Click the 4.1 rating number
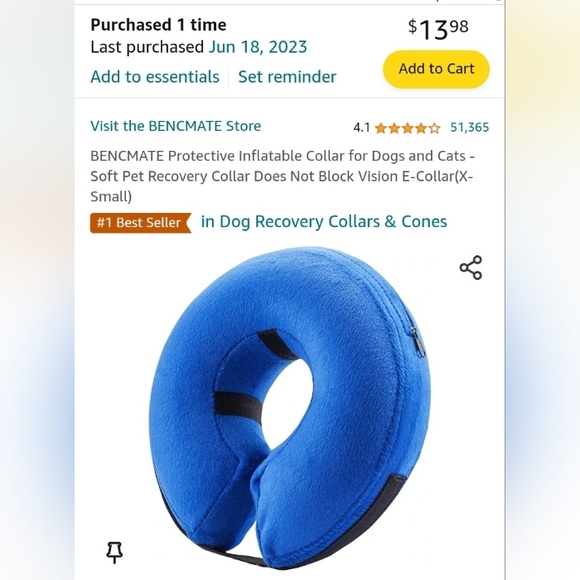Image resolution: width=580 pixels, height=580 pixels. click(361, 128)
